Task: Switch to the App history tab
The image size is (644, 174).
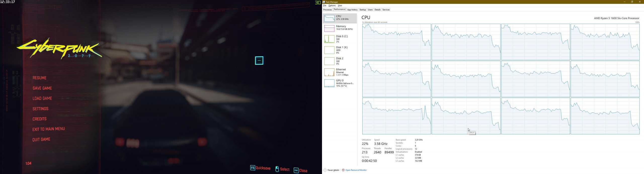Action: [352, 10]
